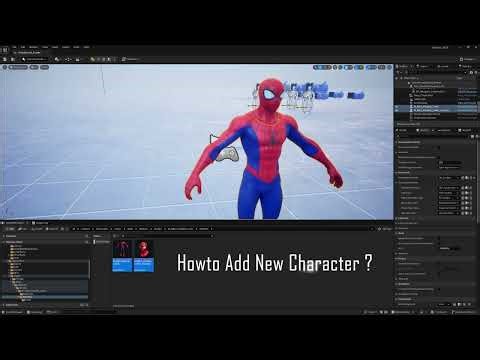This screenshot has height=360, width=480.
Task: Open the Lit view mode dropdown
Action: coord(34,67)
